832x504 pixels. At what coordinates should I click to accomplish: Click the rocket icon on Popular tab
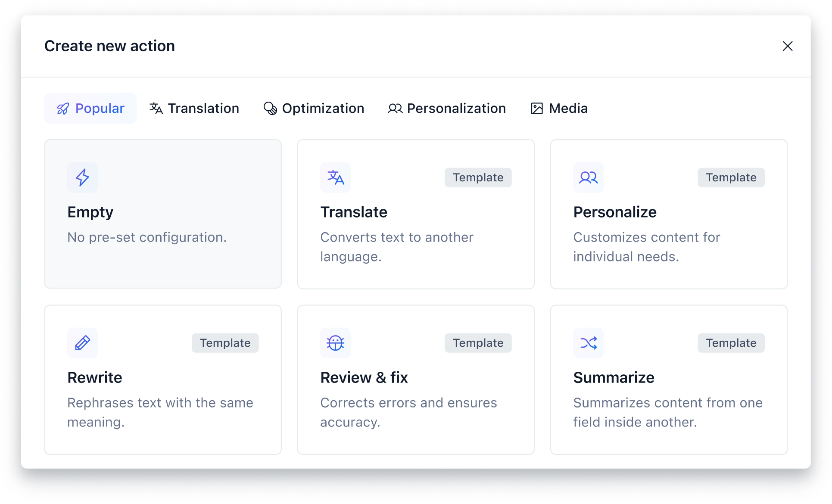[x=63, y=109]
